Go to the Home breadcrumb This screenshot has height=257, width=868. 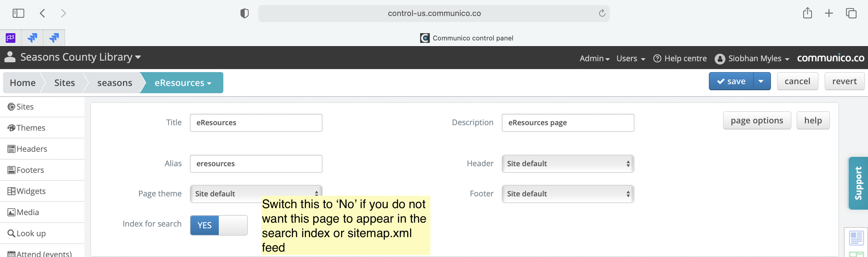coord(23,83)
